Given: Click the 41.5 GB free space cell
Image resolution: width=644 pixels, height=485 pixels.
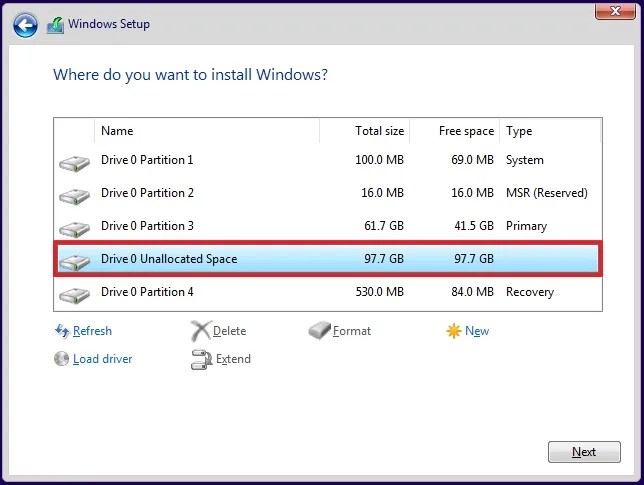Looking at the screenshot, I should pyautogui.click(x=474, y=226).
